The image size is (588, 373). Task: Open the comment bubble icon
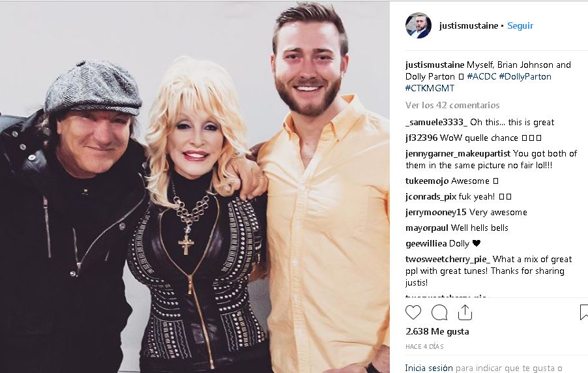coord(439,312)
